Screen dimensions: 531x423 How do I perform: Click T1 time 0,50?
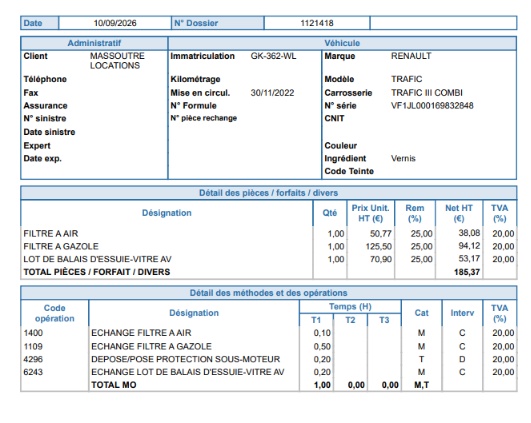[x=322, y=346]
